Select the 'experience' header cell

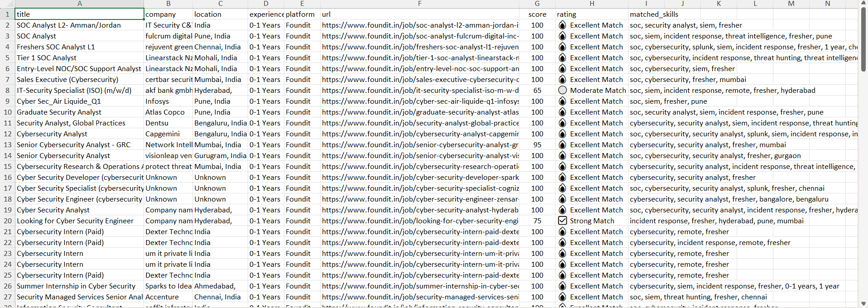coord(266,14)
